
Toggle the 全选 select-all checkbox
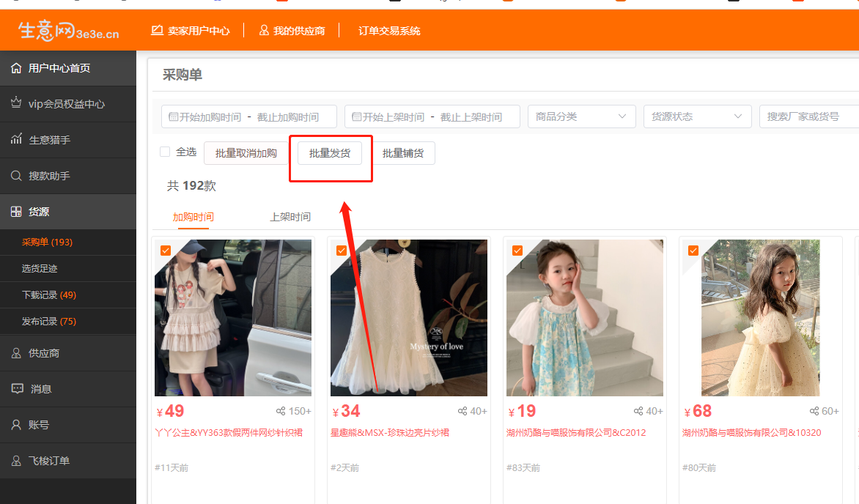pos(165,152)
